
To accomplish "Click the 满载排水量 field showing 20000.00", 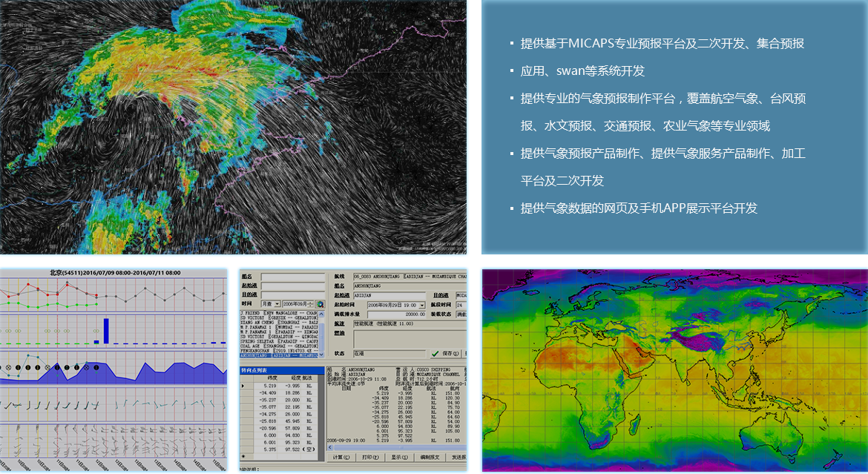I will point(396,315).
